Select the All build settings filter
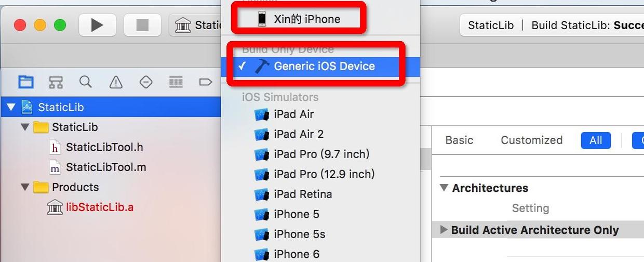Image resolution: width=644 pixels, height=262 pixels. click(596, 140)
